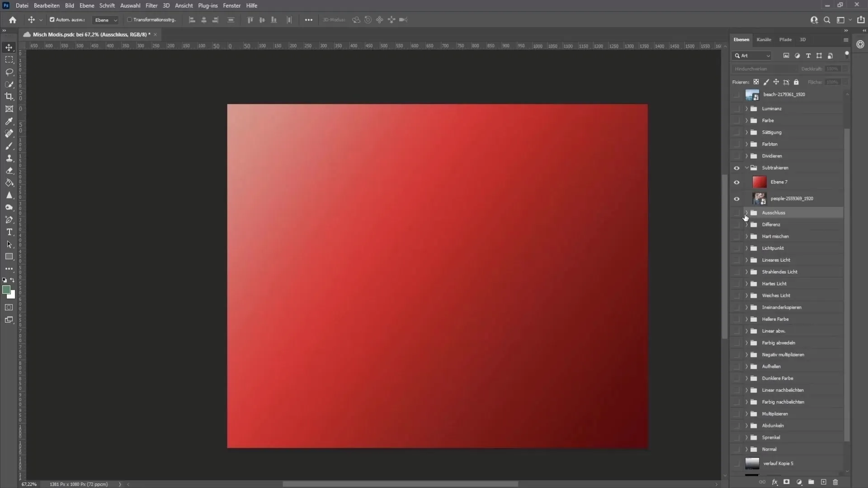Click the beach-2179361_1920 layer thumbnail
Screen dimensions: 868x488
tap(752, 95)
